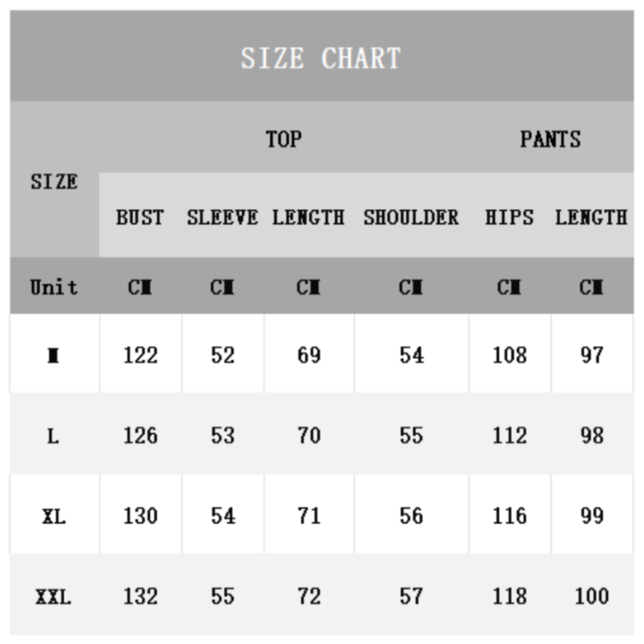The width and height of the screenshot is (644, 644).
Task: Select the PANTS column group header
Action: (550, 139)
